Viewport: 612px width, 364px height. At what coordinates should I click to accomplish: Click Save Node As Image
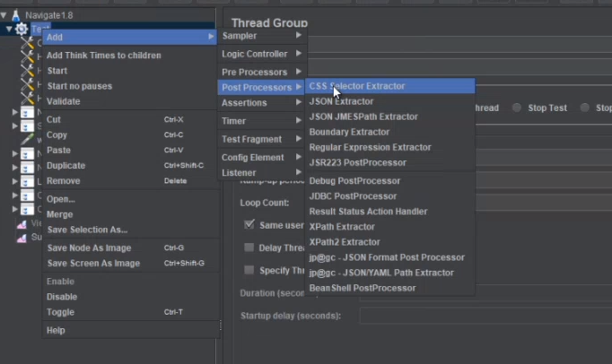coord(89,247)
